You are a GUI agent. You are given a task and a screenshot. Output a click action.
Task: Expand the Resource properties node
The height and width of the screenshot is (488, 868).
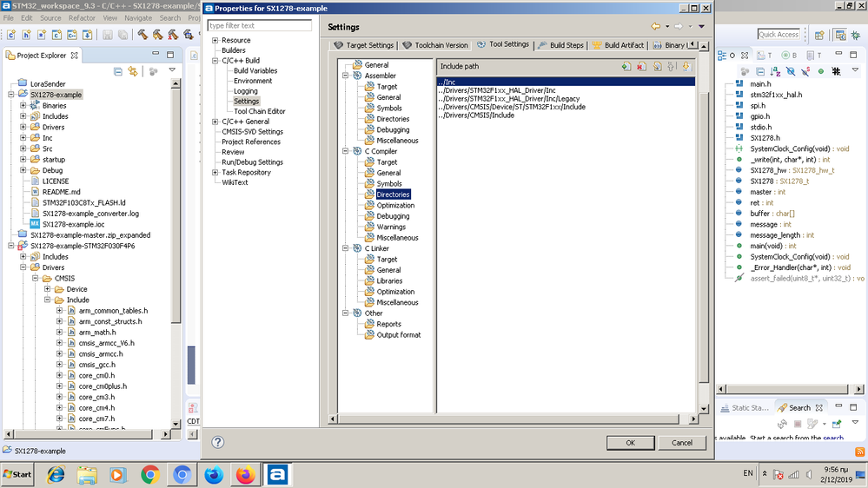click(215, 41)
